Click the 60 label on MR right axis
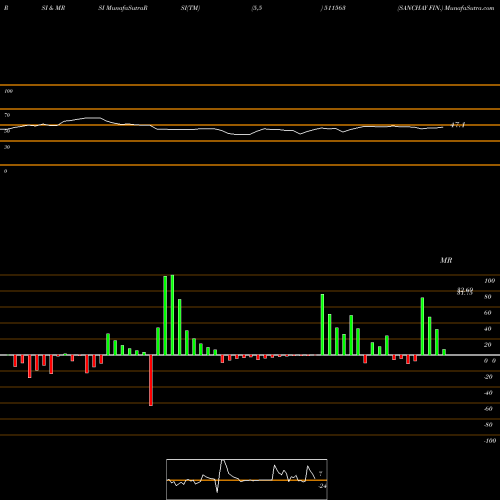500x500 pixels. click(x=488, y=313)
